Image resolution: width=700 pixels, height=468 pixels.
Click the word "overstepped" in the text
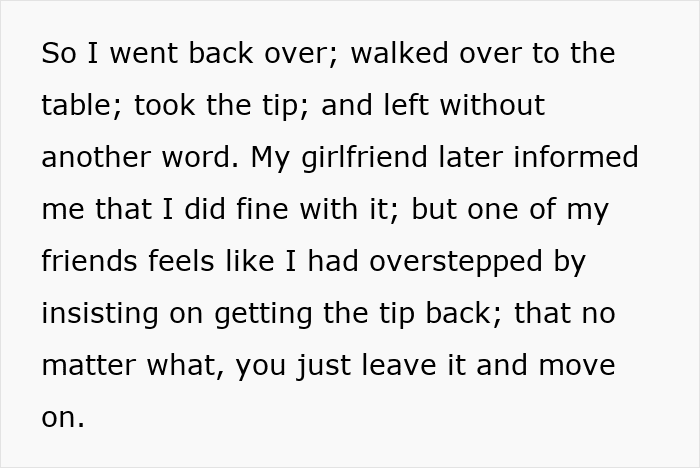[x=456, y=262]
